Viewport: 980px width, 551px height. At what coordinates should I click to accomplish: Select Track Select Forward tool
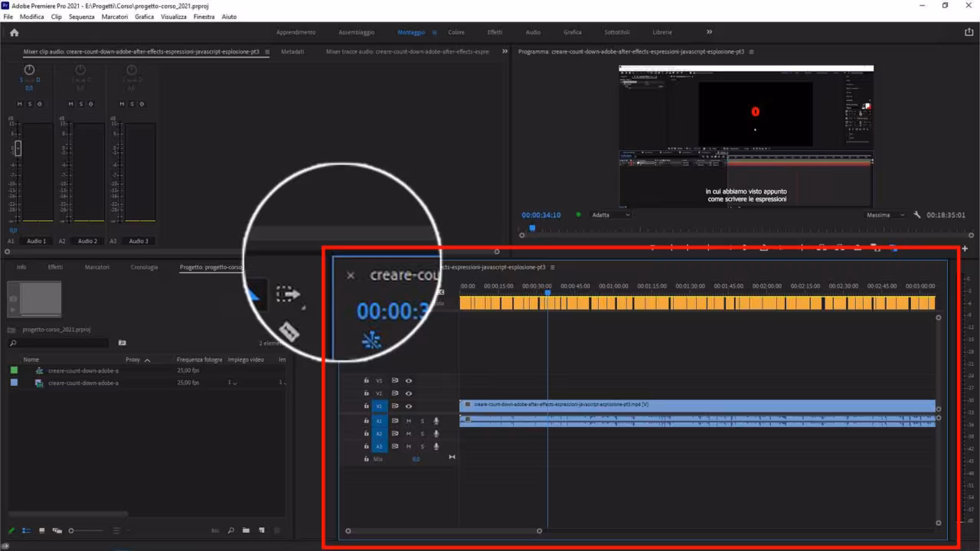(288, 294)
